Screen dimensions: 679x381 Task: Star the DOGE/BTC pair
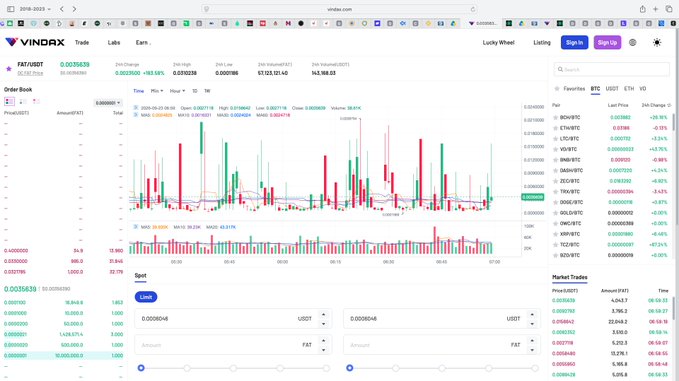coord(555,202)
